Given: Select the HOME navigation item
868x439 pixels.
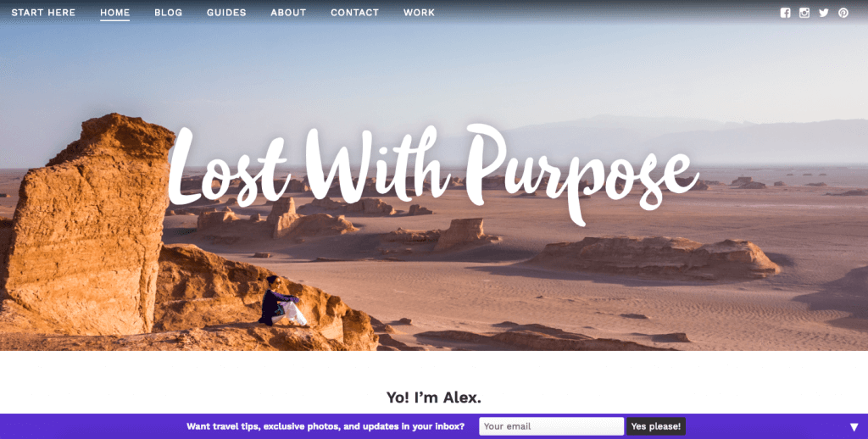Looking at the screenshot, I should pyautogui.click(x=114, y=12).
